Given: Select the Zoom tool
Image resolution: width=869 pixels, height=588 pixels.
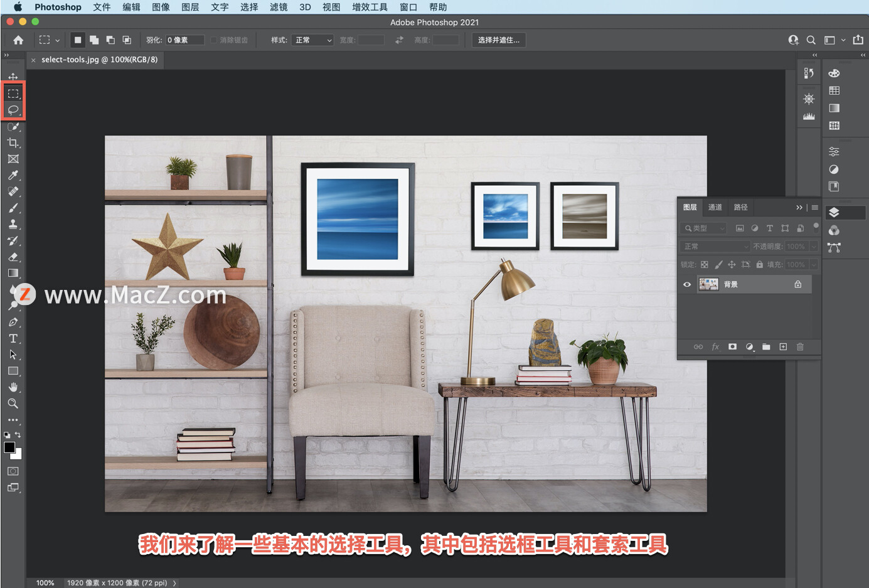Looking at the screenshot, I should (x=13, y=404).
